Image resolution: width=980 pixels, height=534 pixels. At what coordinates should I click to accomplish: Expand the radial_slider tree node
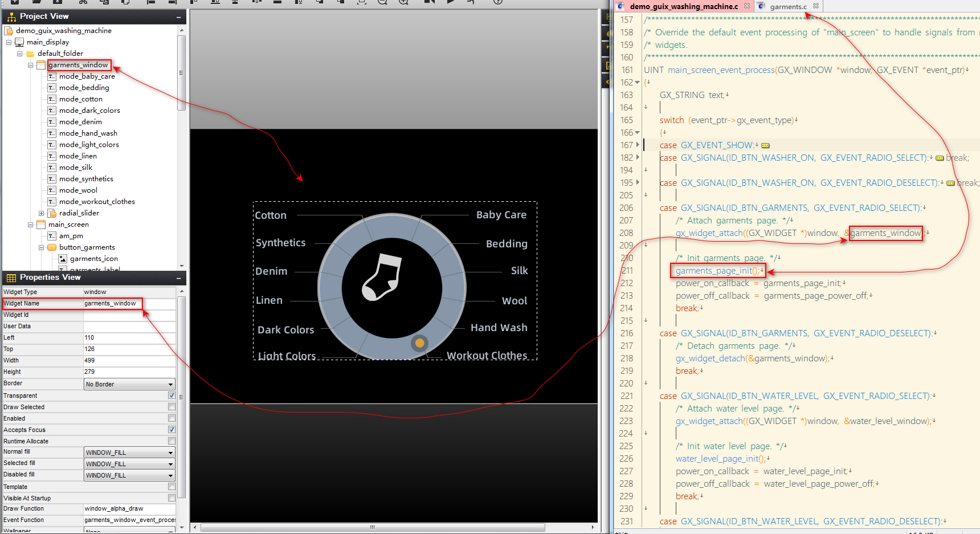41,213
